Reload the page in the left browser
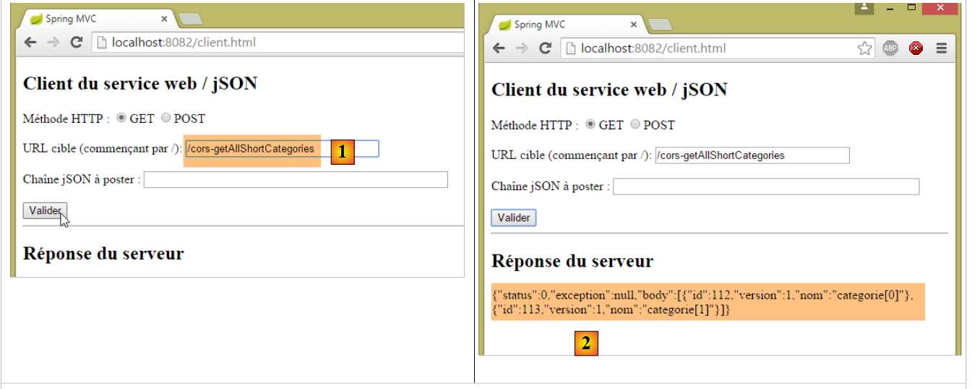 point(76,43)
